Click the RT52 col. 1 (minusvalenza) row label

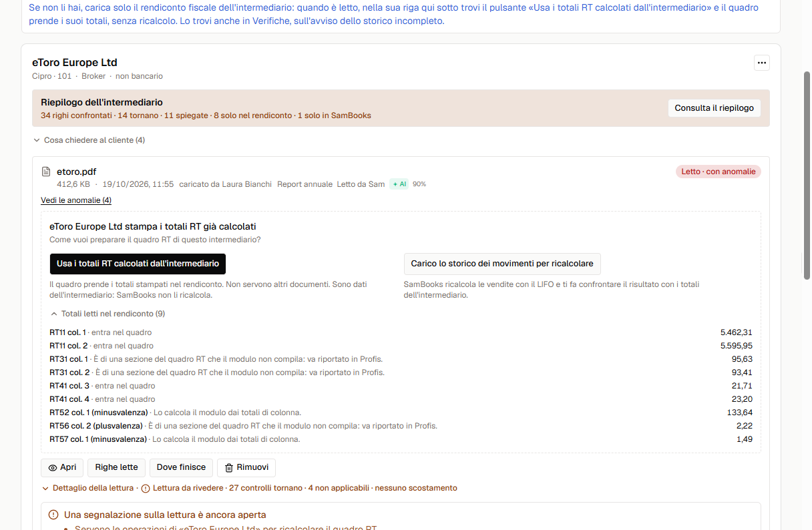99,413
